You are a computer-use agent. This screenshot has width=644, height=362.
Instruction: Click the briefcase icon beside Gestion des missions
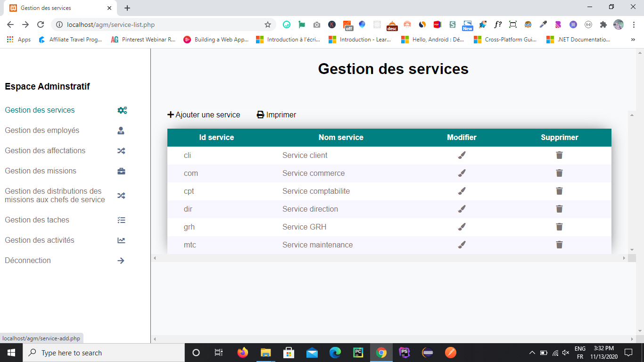[x=121, y=171]
